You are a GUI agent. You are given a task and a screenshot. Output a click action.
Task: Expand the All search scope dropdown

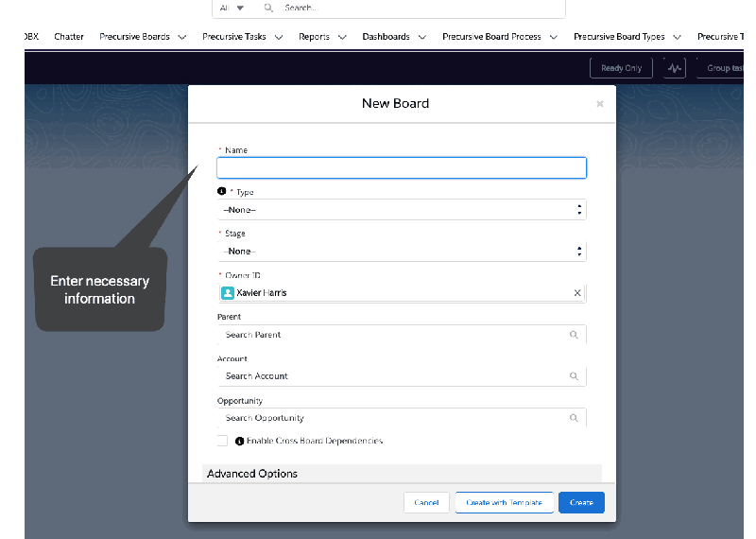pos(232,8)
